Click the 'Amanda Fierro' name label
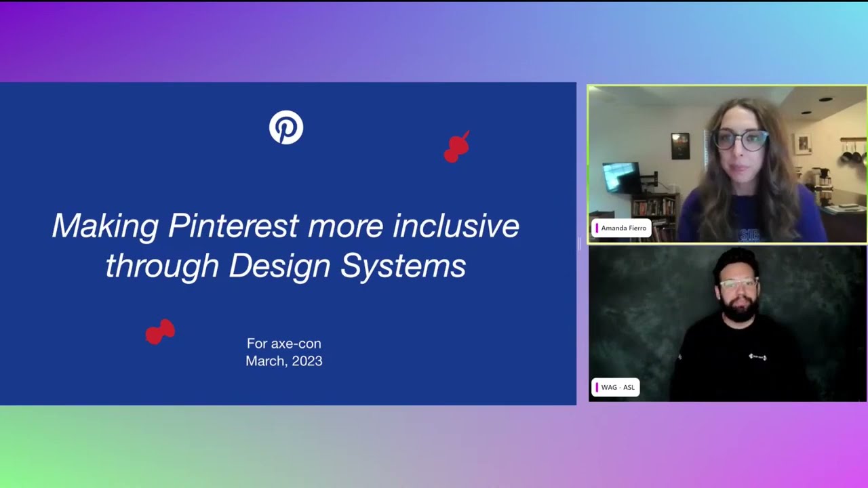This screenshot has width=868, height=488. click(x=621, y=228)
